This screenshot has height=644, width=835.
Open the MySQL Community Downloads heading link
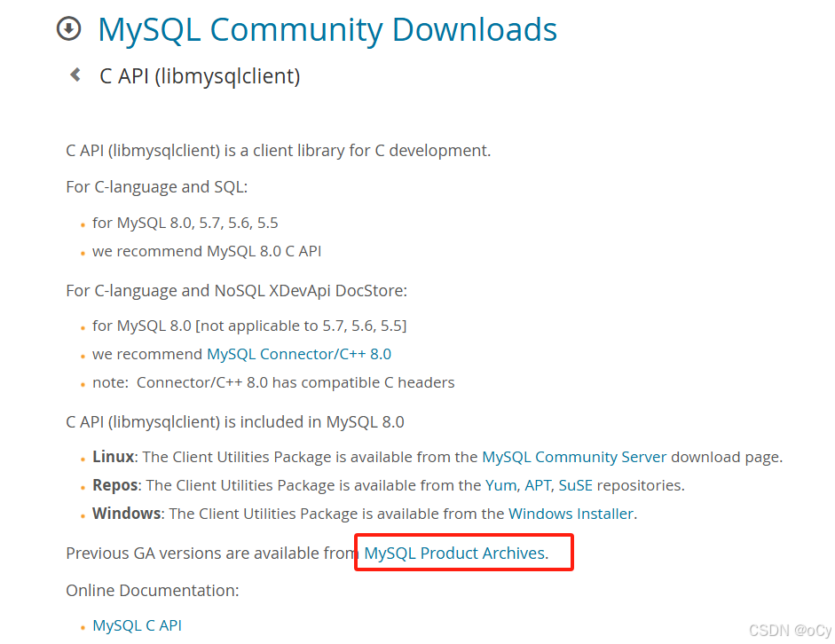[x=327, y=30]
